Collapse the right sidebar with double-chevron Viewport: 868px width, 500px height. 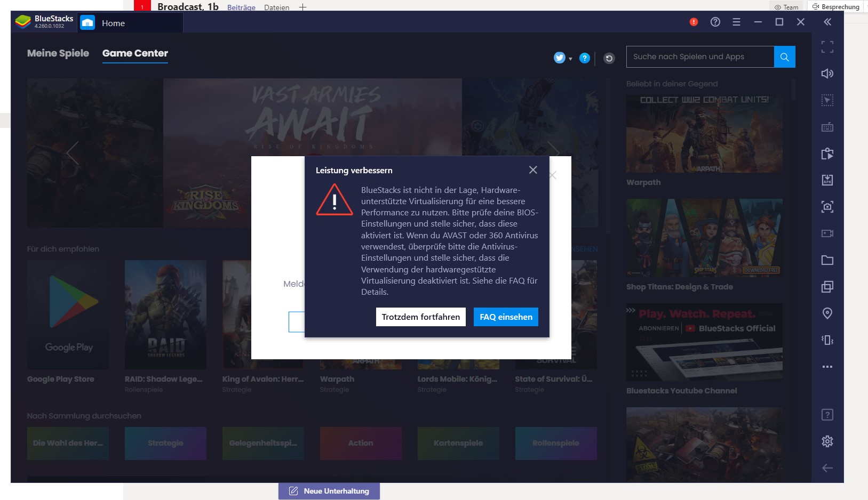point(827,22)
